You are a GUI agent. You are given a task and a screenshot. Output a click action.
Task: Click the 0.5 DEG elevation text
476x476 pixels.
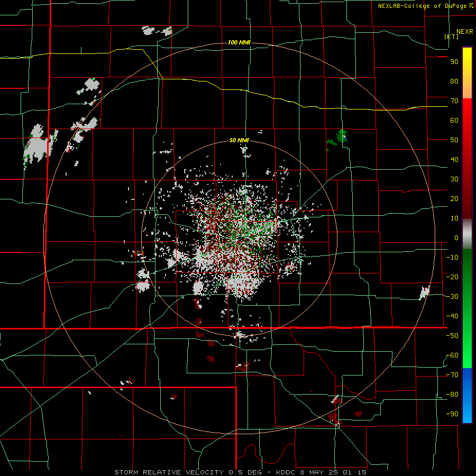pyautogui.click(x=246, y=472)
